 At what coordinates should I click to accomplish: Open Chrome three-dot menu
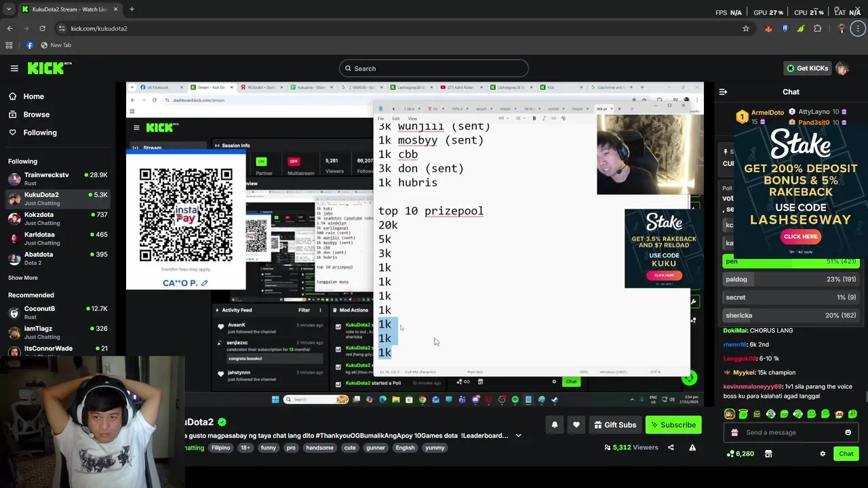pos(859,28)
